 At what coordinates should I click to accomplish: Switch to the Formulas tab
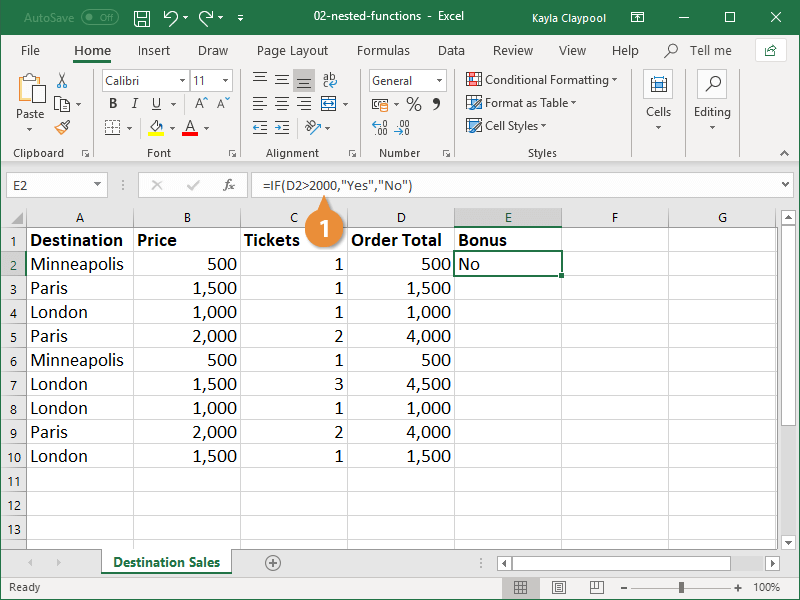383,50
